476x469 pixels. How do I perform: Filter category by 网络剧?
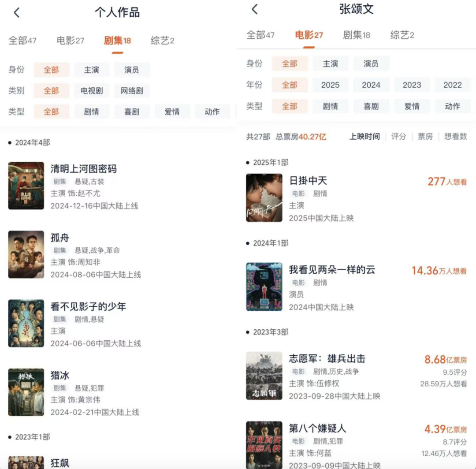(x=132, y=90)
